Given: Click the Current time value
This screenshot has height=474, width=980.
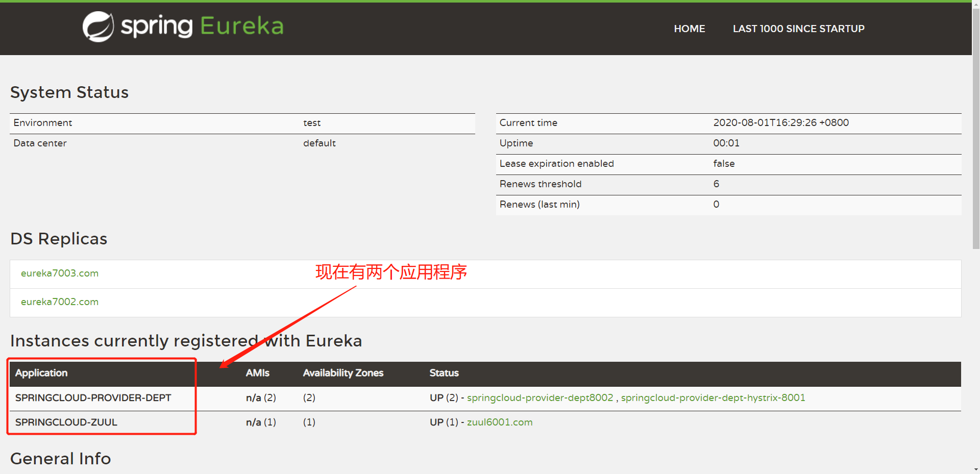Looking at the screenshot, I should tap(780, 123).
